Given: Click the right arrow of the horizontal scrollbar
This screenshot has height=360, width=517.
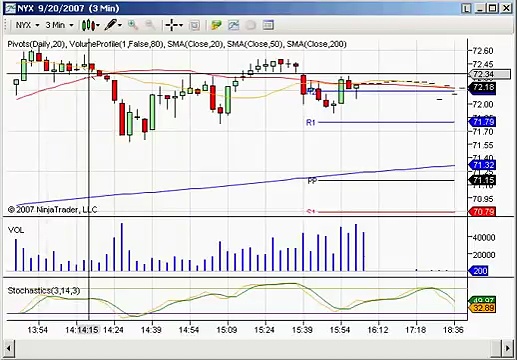Looking at the screenshot, I should click(x=507, y=349).
